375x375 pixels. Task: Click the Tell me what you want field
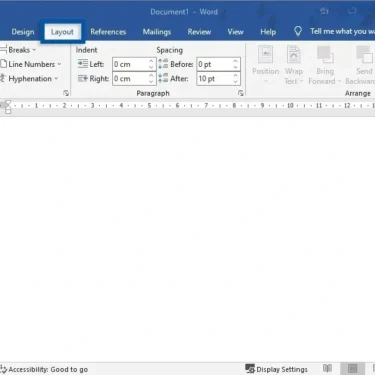[x=342, y=32]
